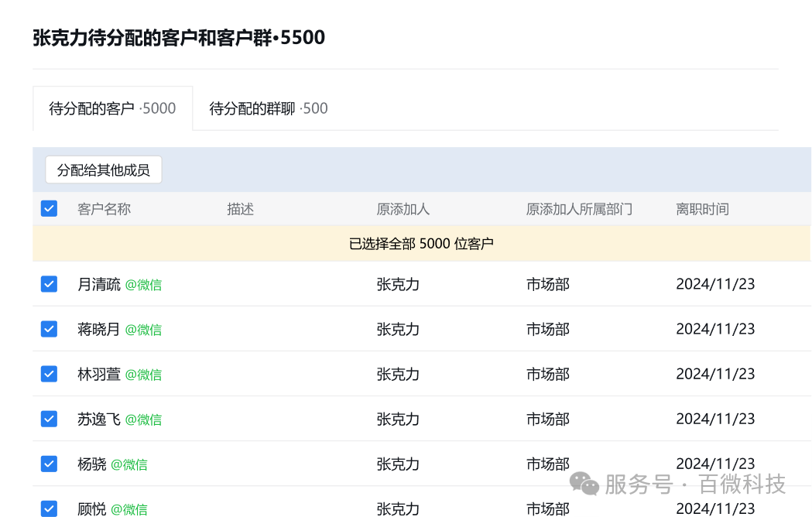
Task: Click the 分配给其他成员 button
Action: pyautogui.click(x=104, y=170)
